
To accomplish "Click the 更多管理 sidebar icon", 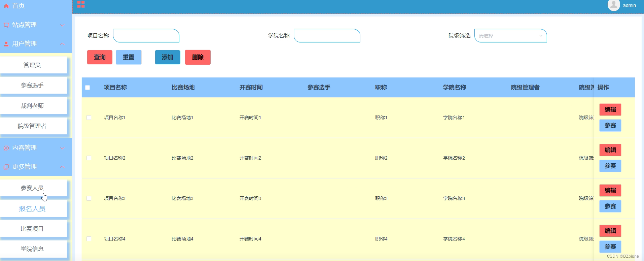I will pyautogui.click(x=6, y=167).
